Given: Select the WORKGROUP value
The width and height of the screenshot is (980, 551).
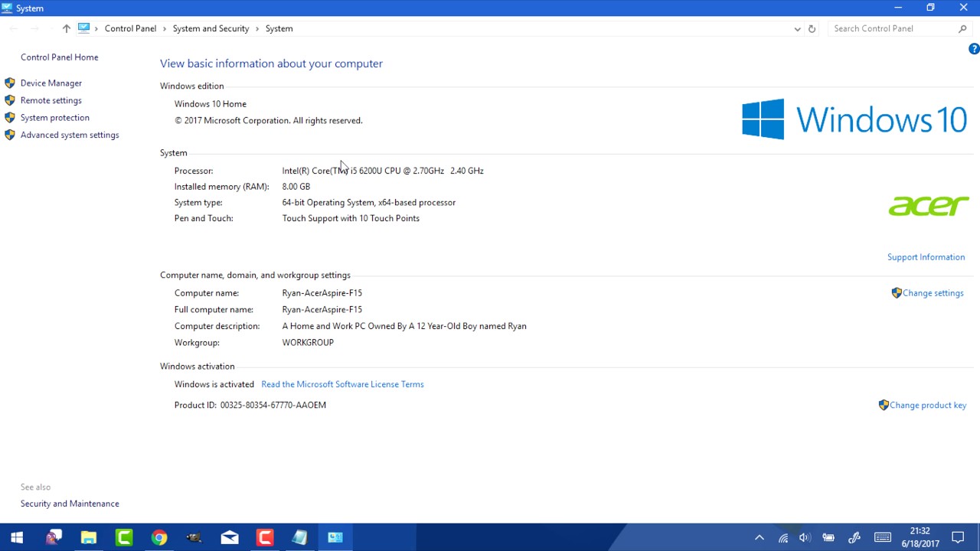Looking at the screenshot, I should 308,342.
